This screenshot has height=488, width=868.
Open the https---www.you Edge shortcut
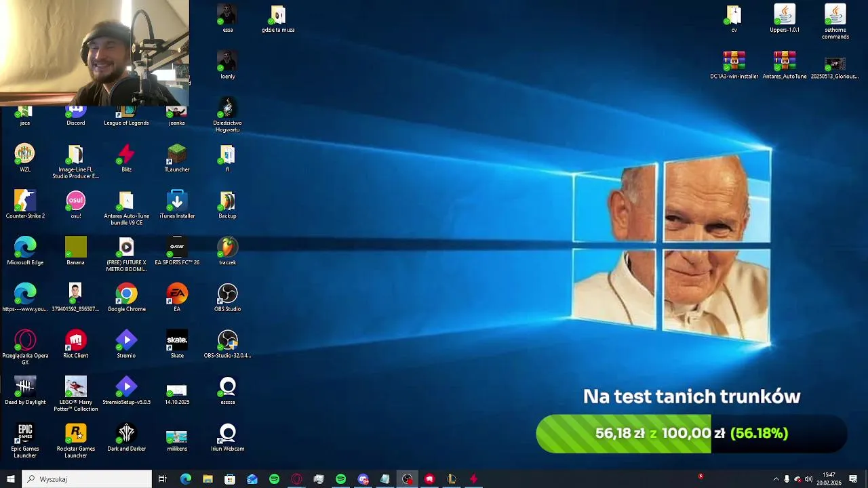(25, 298)
